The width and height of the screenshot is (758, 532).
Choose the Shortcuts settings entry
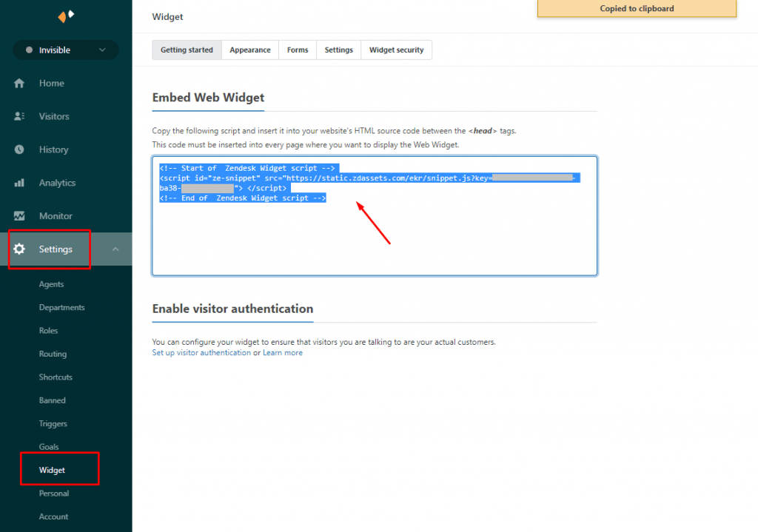(55, 377)
